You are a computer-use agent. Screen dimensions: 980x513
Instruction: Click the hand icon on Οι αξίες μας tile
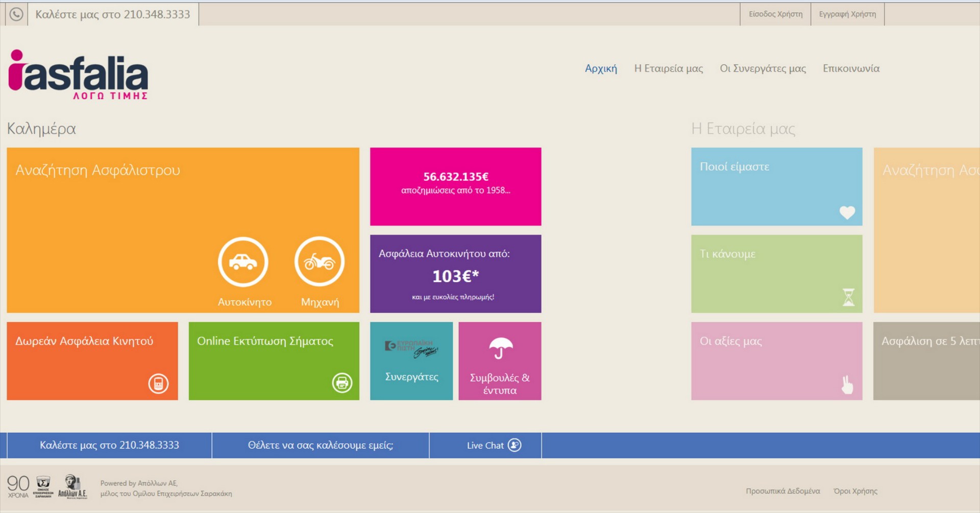(x=847, y=385)
